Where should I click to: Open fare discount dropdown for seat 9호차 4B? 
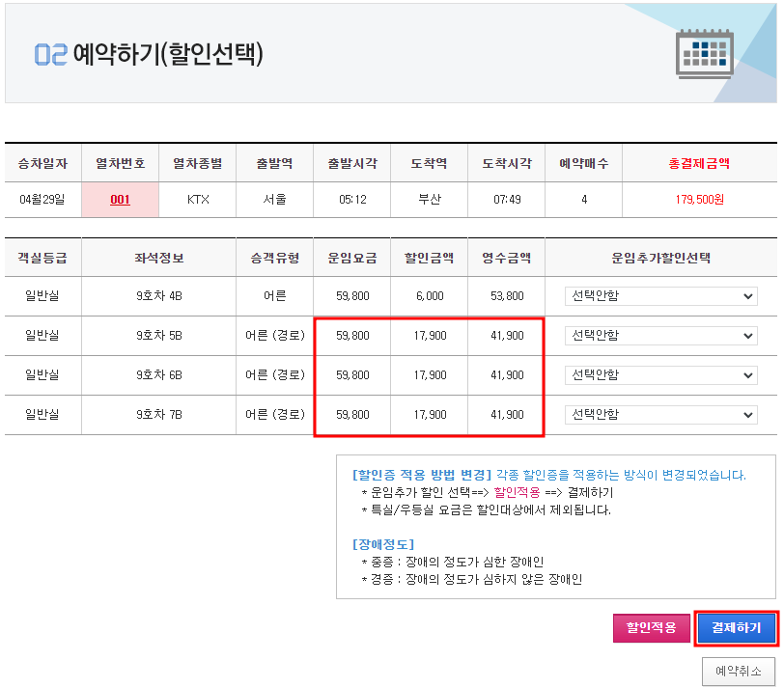661,295
